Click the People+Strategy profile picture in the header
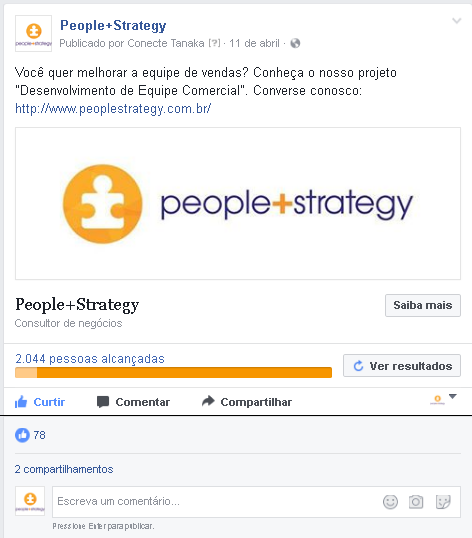Screen dimensions: 472x538 pyautogui.click(x=33, y=33)
